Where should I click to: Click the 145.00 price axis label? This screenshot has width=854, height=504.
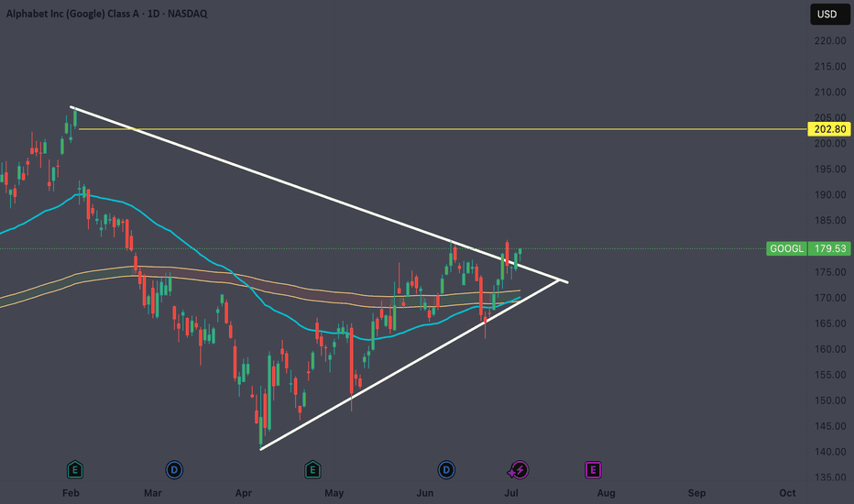click(x=830, y=426)
